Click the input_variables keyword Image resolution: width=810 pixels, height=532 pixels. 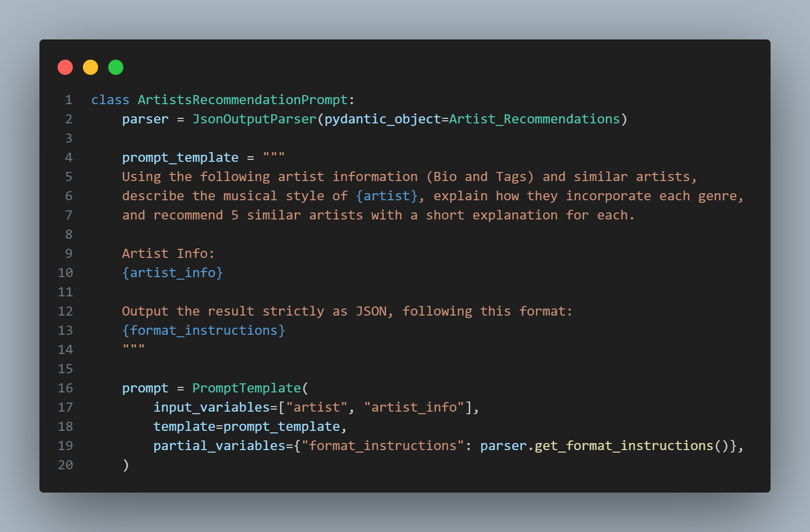[211, 407]
